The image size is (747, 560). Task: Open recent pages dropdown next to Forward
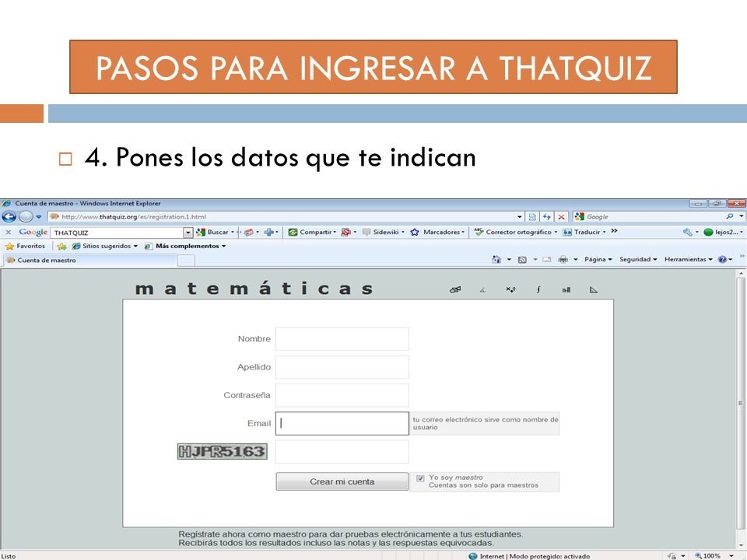point(39,217)
